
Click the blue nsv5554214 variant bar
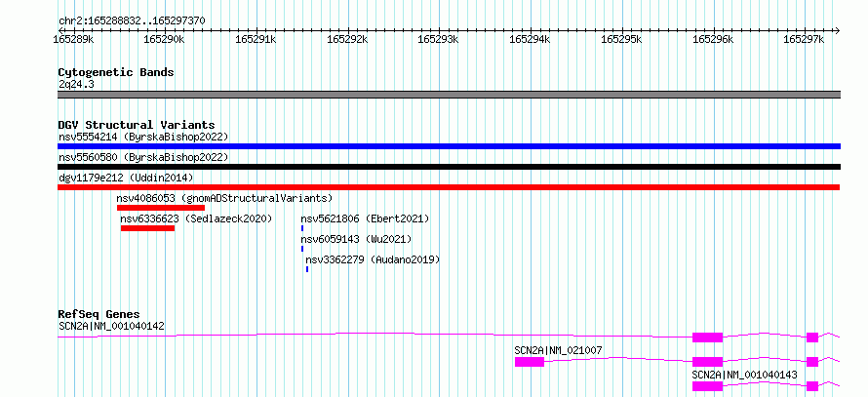pos(449,146)
